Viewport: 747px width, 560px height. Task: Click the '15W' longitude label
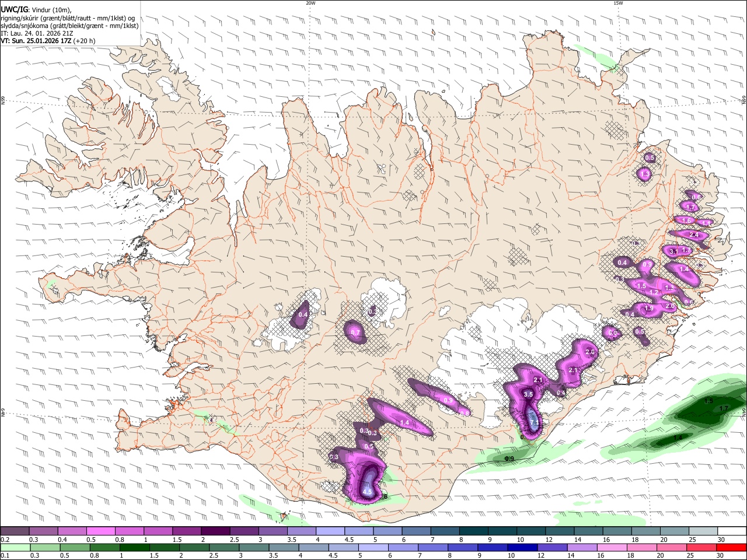tap(618, 3)
